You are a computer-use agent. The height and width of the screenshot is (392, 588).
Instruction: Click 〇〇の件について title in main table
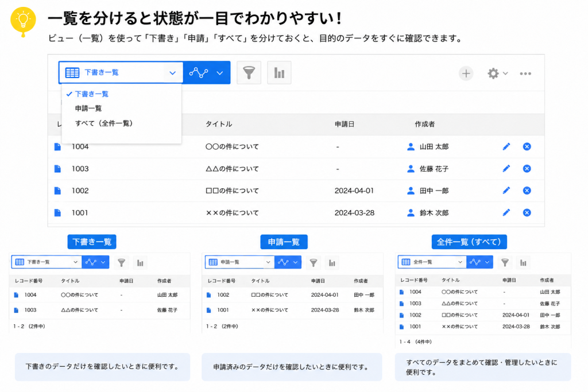click(232, 147)
